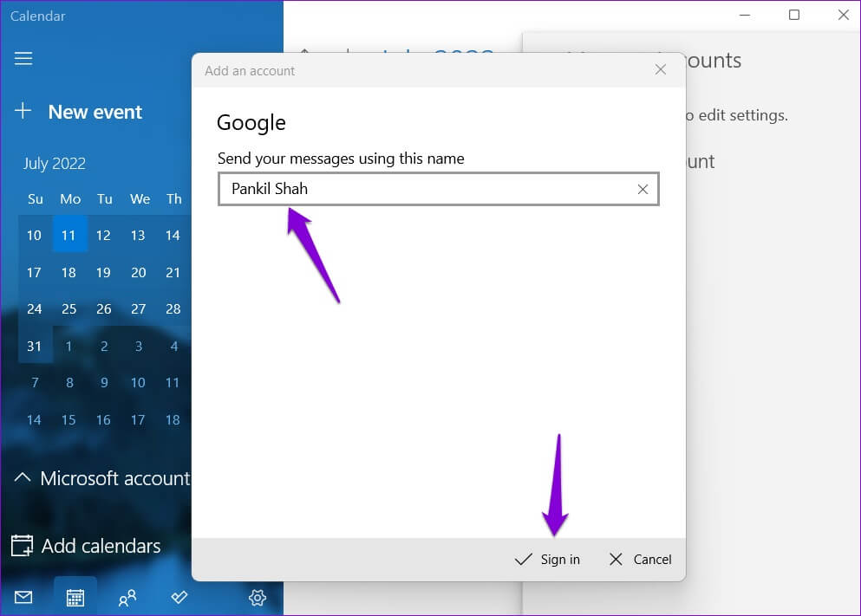
Task: Select July 12 in mini calendar
Action: [x=103, y=236]
